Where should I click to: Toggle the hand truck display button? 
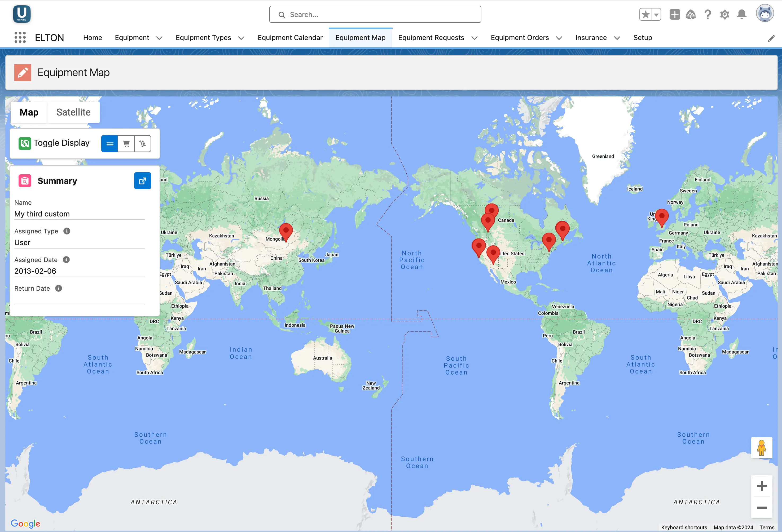click(143, 144)
